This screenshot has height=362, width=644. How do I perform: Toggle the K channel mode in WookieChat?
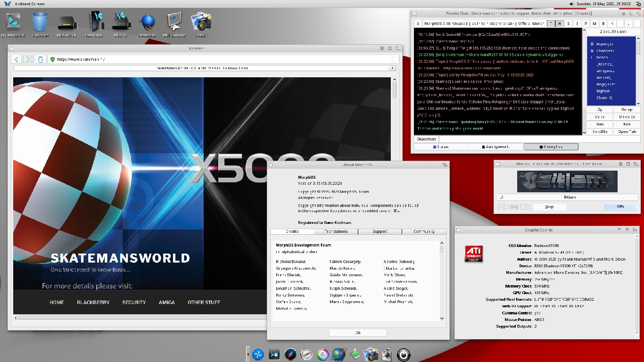click(612, 24)
